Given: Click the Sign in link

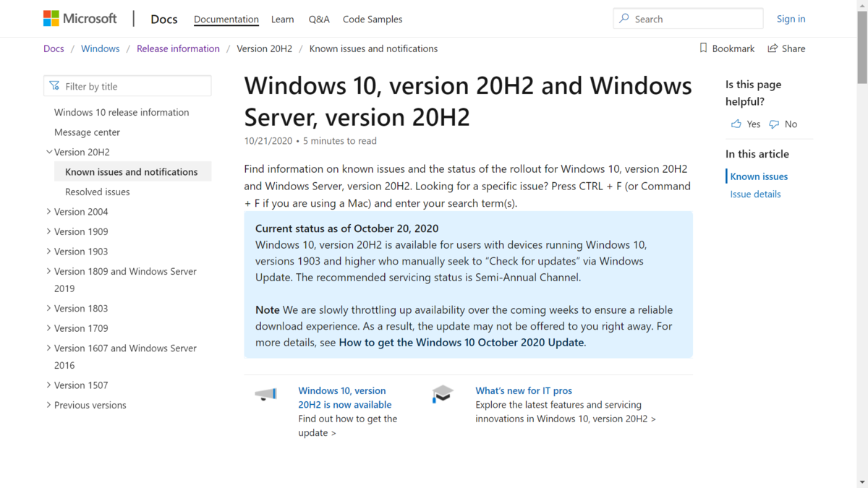Looking at the screenshot, I should [791, 19].
